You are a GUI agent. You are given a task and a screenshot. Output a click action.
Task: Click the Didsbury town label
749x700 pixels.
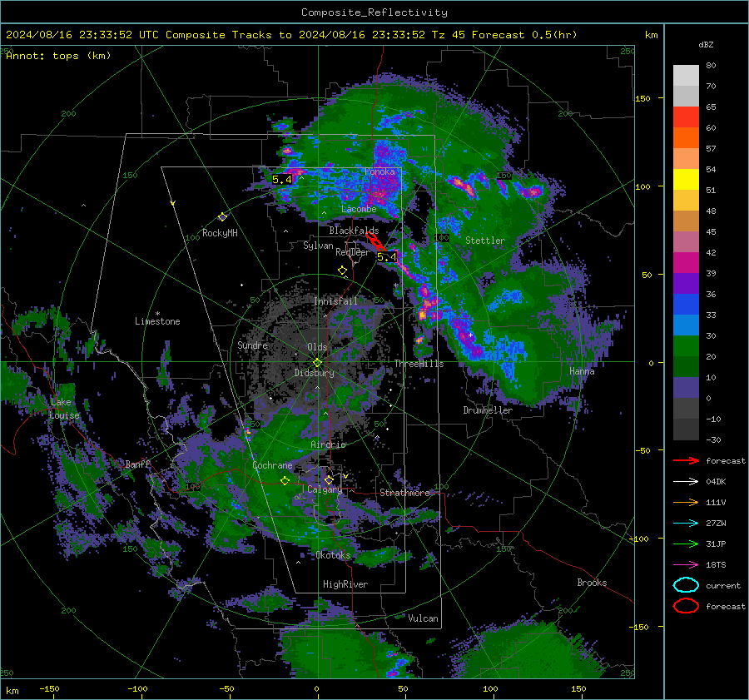pos(314,373)
